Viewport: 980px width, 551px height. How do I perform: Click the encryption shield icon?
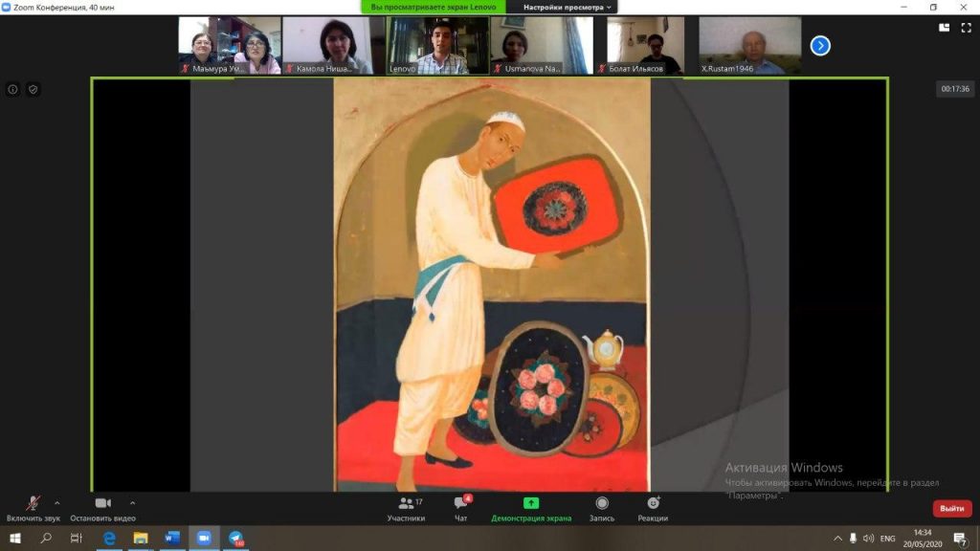coord(33,89)
